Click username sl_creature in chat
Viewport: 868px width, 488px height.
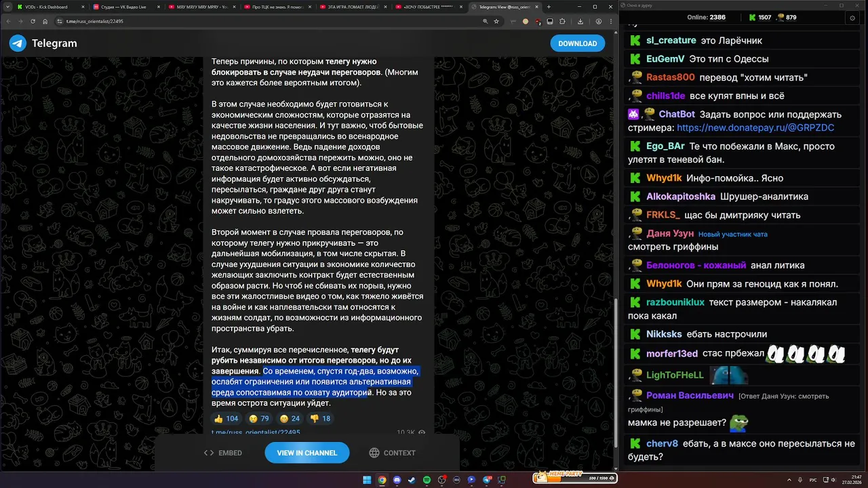[671, 41]
